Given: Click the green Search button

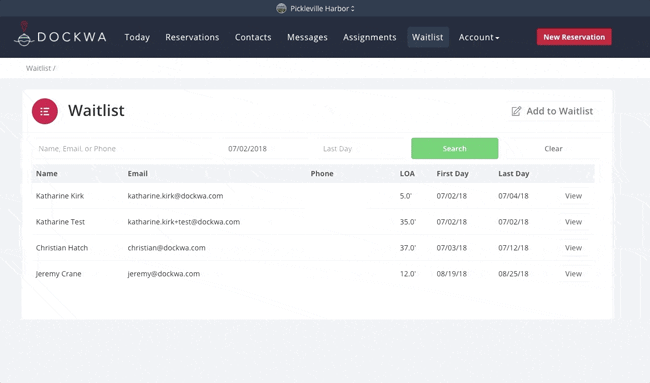Looking at the screenshot, I should [x=455, y=148].
